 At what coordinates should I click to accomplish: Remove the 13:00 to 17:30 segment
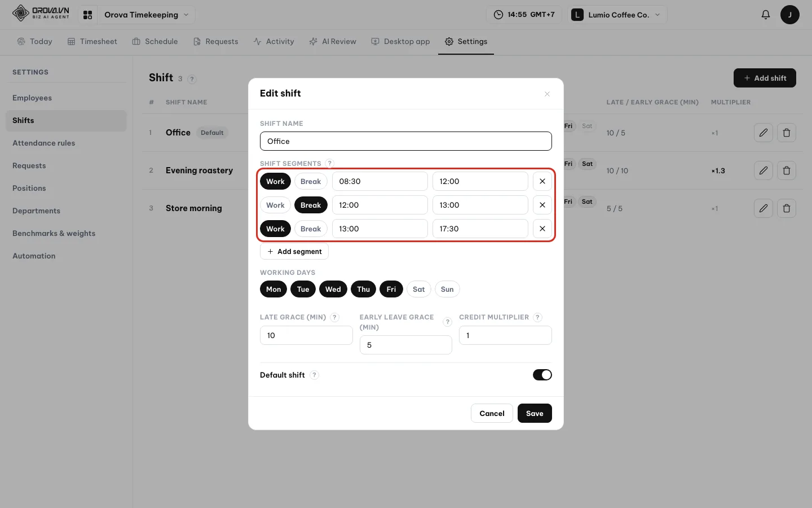pos(542,229)
